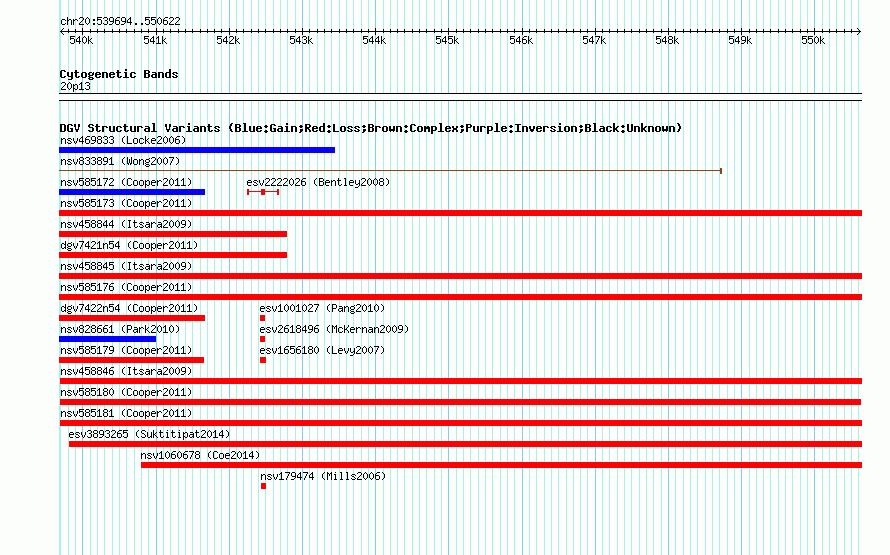The height and width of the screenshot is (555, 890).
Task: Open nsv585172 (Cooper2011) variant label
Action: point(126,182)
